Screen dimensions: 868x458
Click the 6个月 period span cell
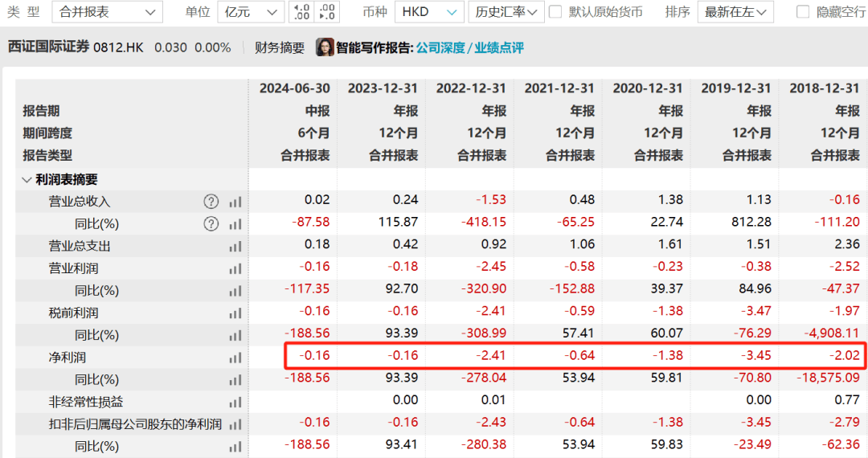pos(314,133)
